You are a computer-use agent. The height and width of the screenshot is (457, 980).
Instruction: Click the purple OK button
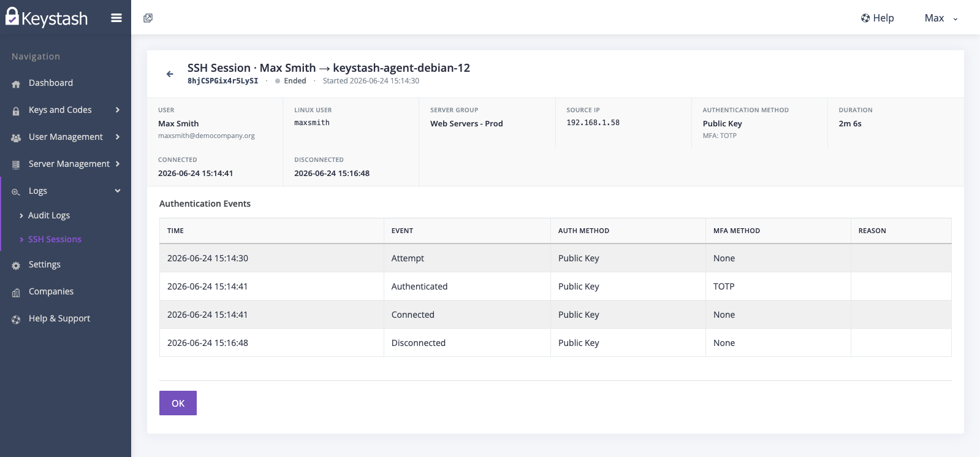click(178, 403)
